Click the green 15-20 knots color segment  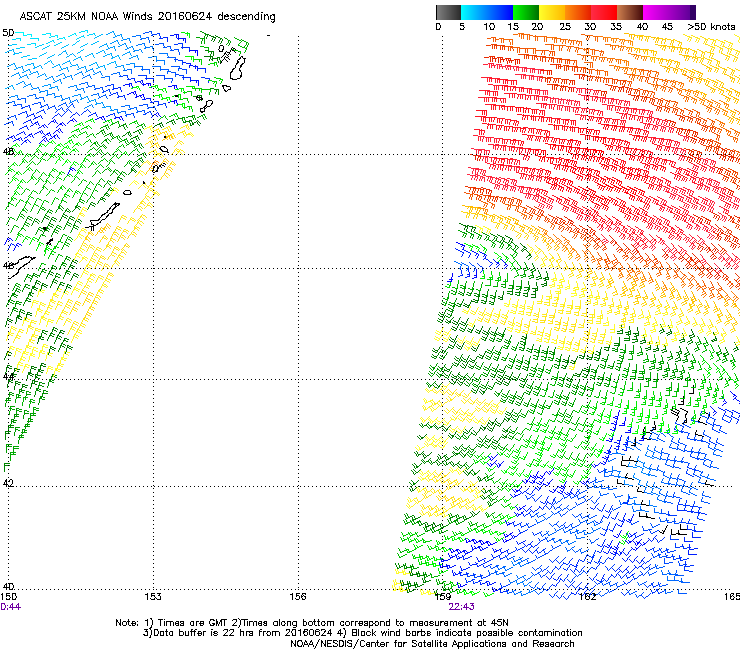coord(525,12)
